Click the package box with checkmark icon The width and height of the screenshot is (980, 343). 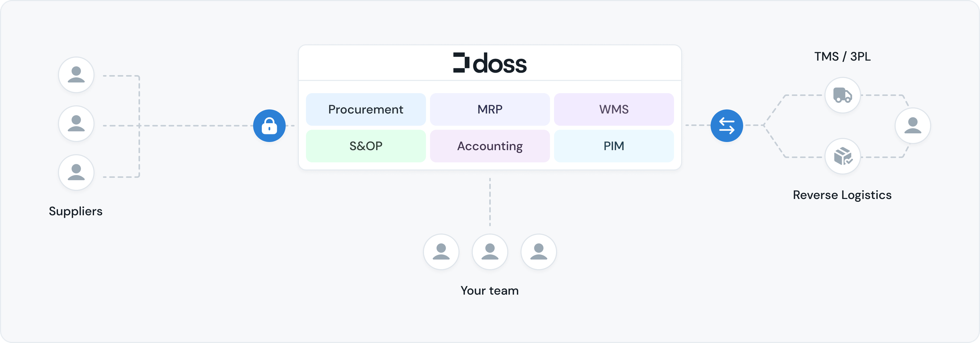pos(842,156)
